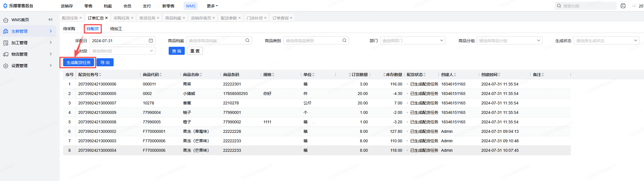Open the 更多 top menu
Screen dimensions: 644x181
coord(212,6)
